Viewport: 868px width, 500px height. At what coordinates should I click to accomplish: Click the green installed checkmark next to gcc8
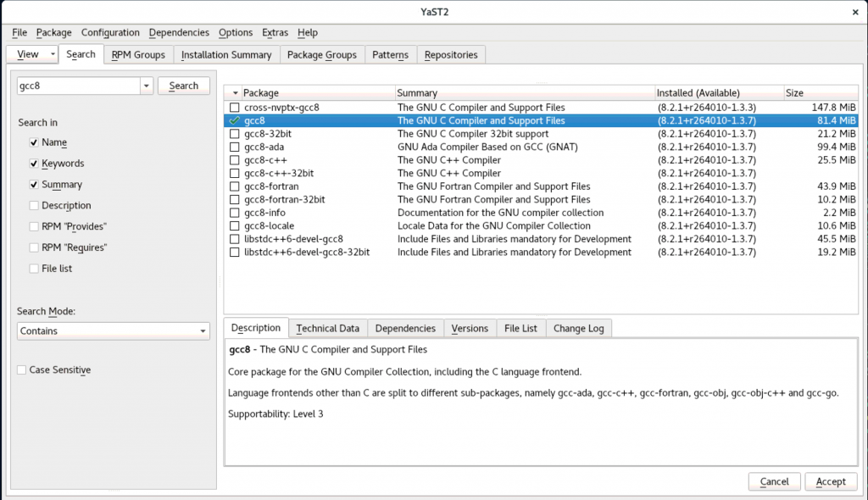235,121
